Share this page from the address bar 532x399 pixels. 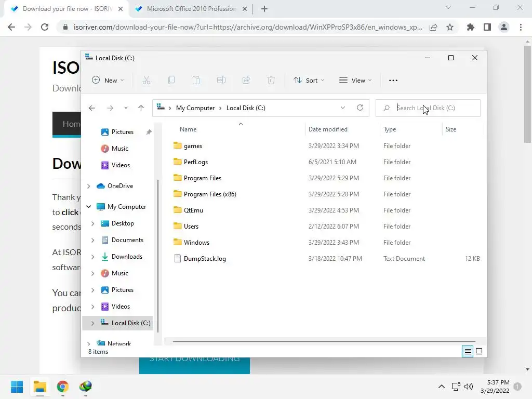pos(433,27)
